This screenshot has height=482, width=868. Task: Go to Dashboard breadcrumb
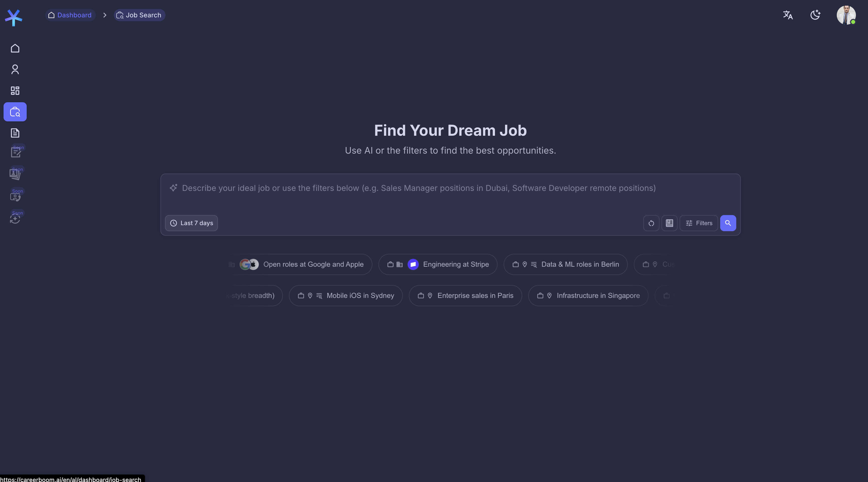click(70, 15)
